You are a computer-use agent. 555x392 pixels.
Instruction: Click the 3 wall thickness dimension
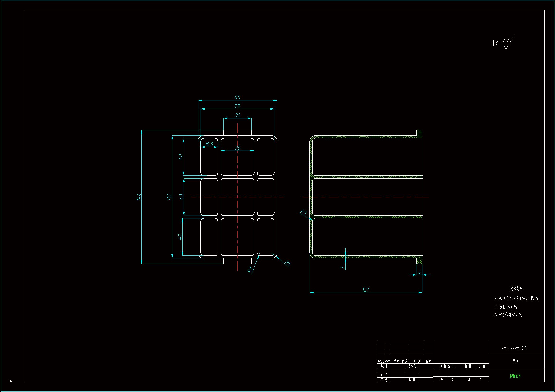[x=343, y=267]
